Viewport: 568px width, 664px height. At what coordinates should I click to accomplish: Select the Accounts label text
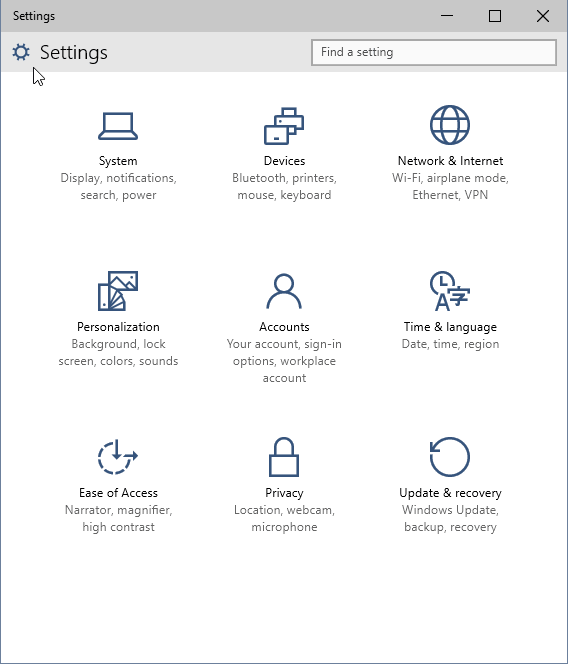click(x=284, y=327)
